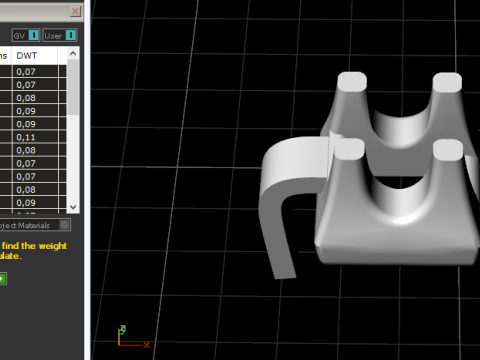The width and height of the screenshot is (480, 360).
Task: Click the table's vertical scrollbar thumb
Action: (73, 87)
